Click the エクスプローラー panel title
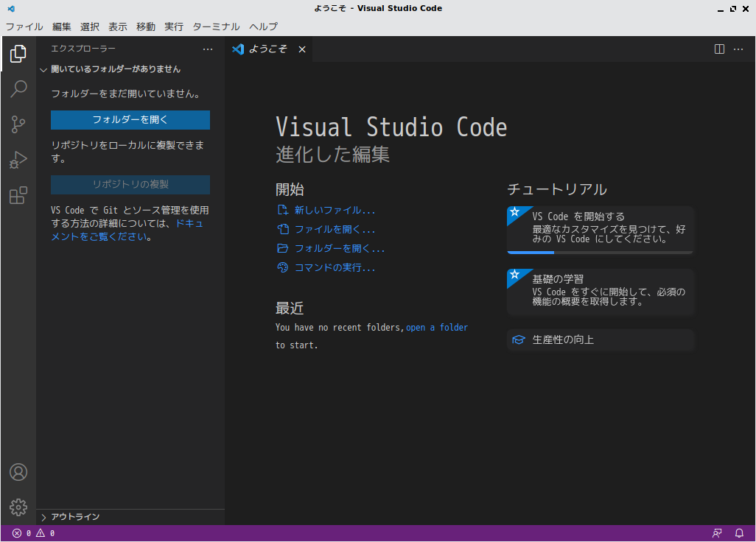 point(83,49)
